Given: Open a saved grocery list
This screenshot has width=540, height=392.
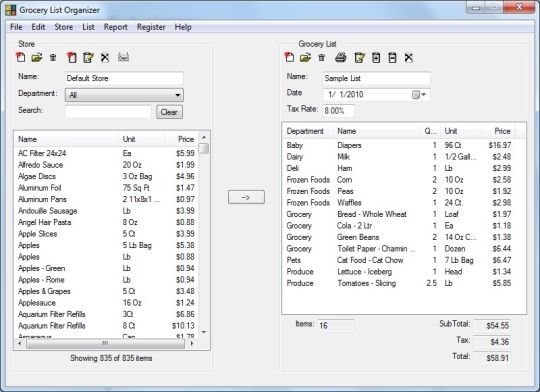Looking at the screenshot, I should pyautogui.click(x=305, y=57).
